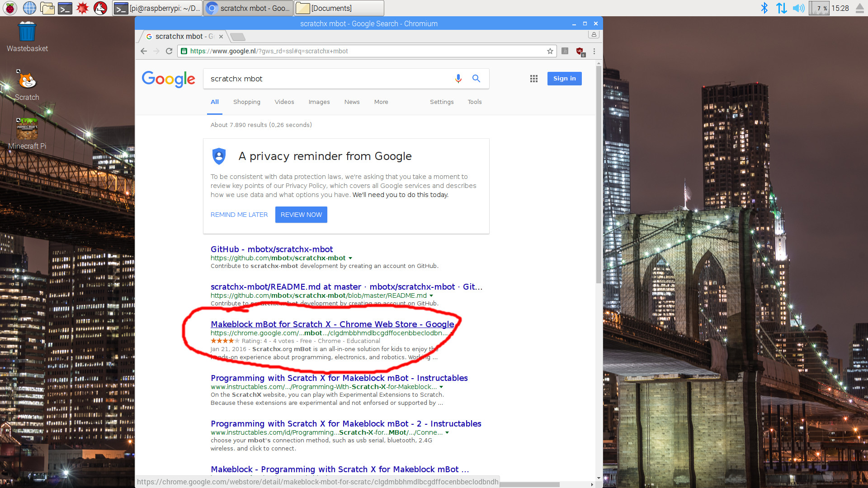Switch to the [Documents] taskbar window
868x488 pixels.
click(x=339, y=8)
